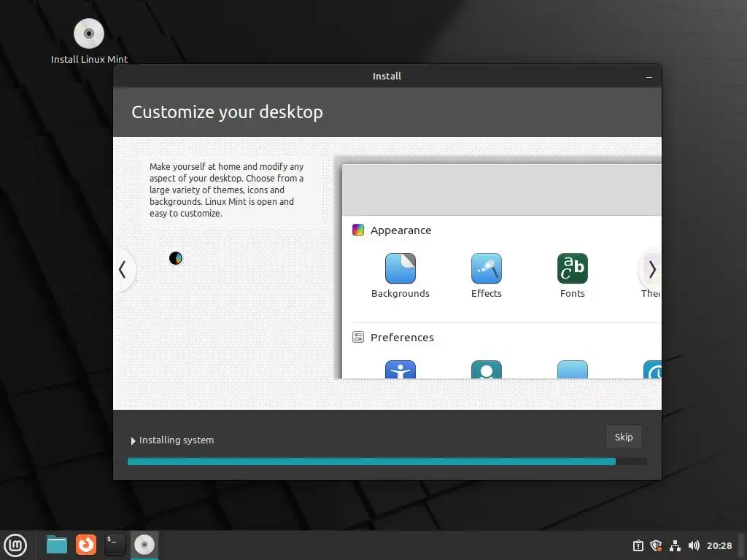Skip the current installation step
This screenshot has width=747, height=560.
[x=624, y=437]
